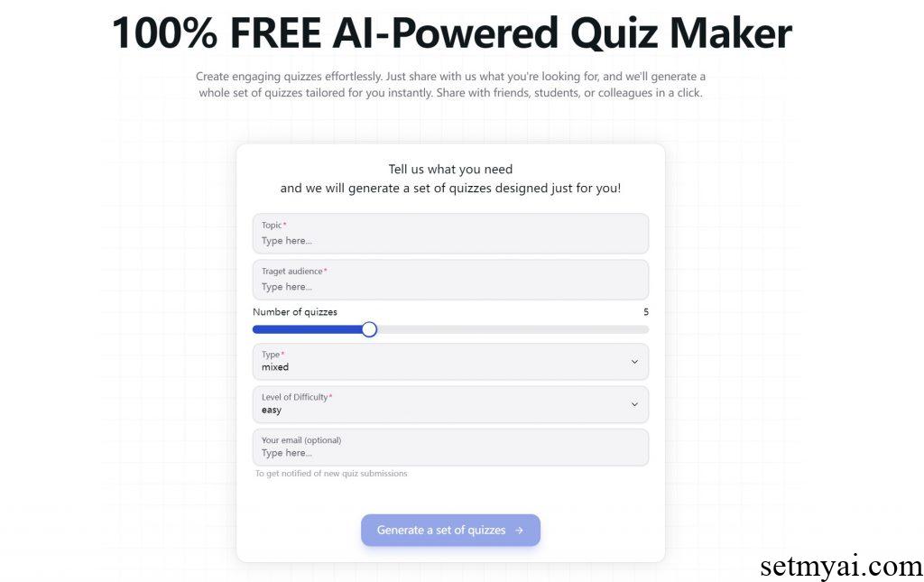Image resolution: width=924 pixels, height=582 pixels.
Task: Open the Level of Difficulty dropdown
Action: pyautogui.click(x=450, y=403)
